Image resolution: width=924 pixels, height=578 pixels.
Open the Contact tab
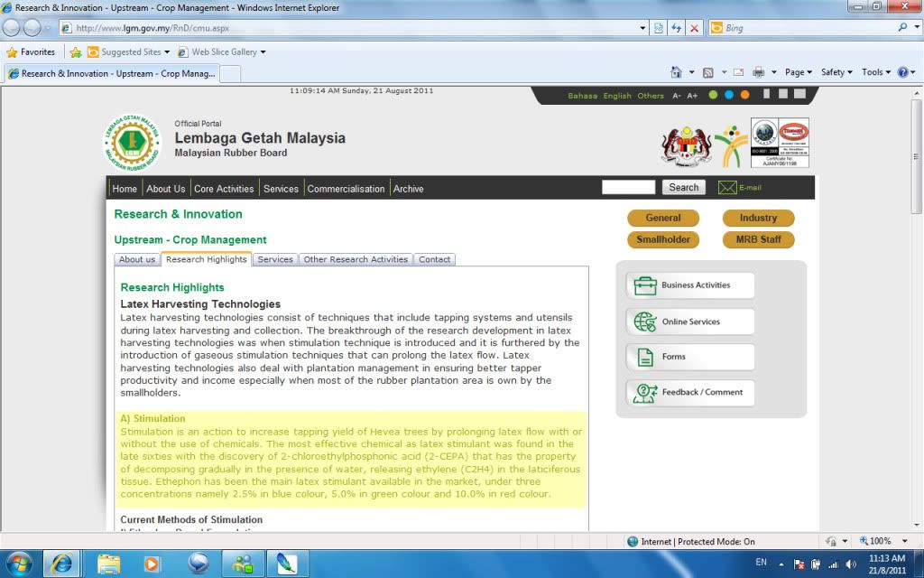click(x=434, y=259)
